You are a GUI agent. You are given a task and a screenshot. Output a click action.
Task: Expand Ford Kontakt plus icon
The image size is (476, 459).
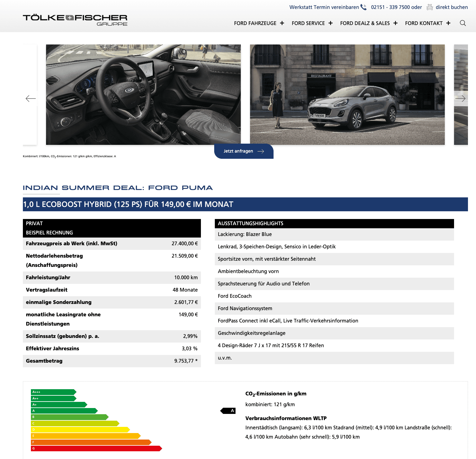[448, 23]
